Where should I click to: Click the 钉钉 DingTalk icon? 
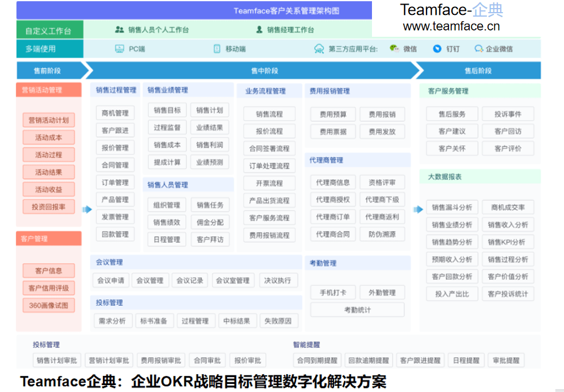point(437,48)
